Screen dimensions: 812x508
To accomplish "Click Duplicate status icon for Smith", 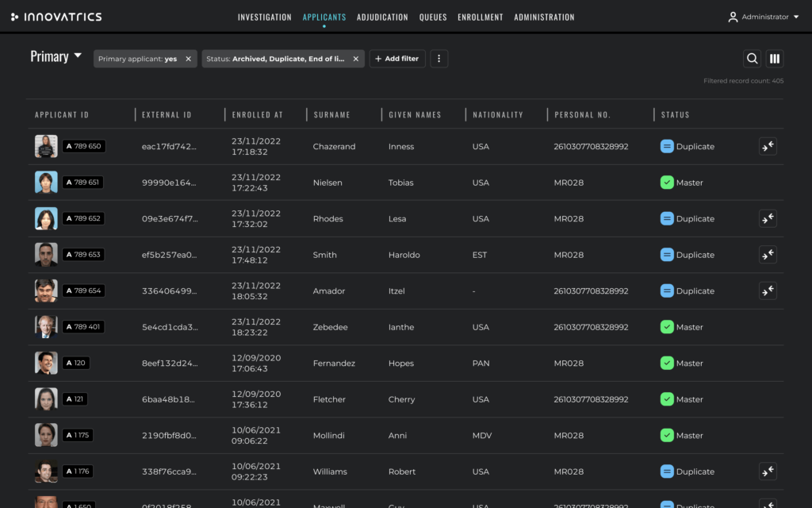I will (x=666, y=255).
